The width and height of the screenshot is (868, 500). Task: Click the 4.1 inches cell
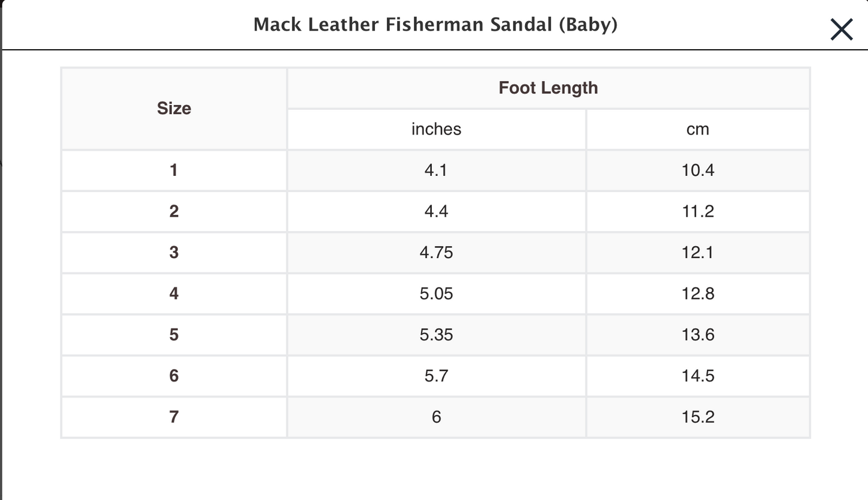tap(436, 170)
